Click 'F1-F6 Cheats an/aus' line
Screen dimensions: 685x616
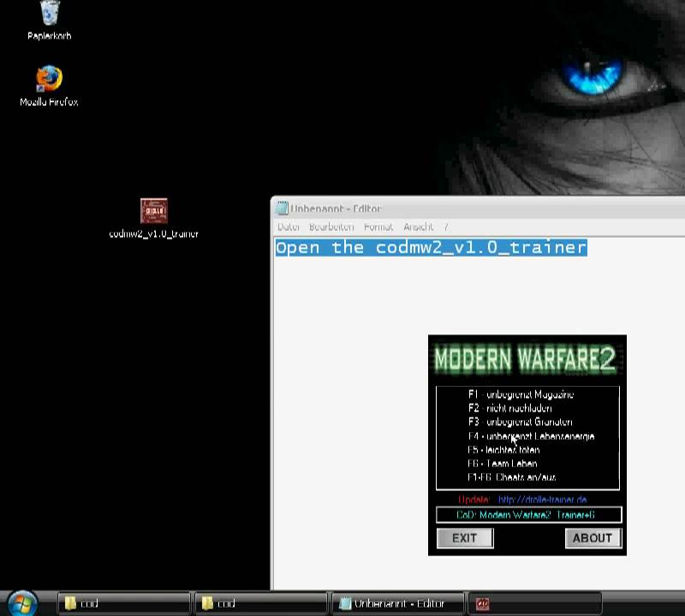point(511,477)
